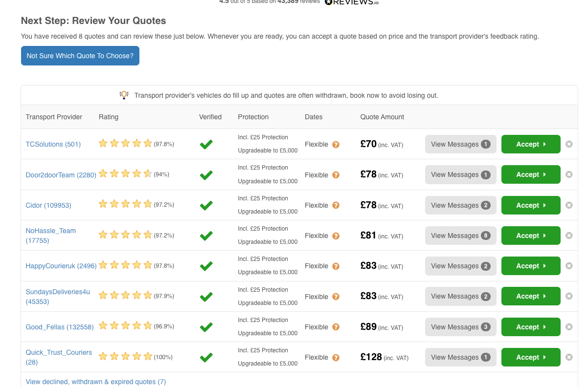Click the lightbulb tip icon above the table
This screenshot has height=387, width=588.
124,95
